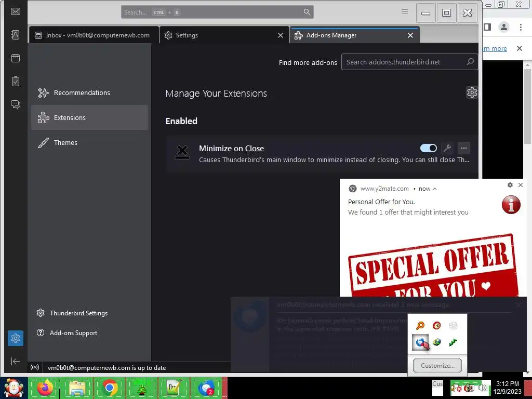
Task: Focus the Search addons.thunderbird.net field
Action: point(409,62)
